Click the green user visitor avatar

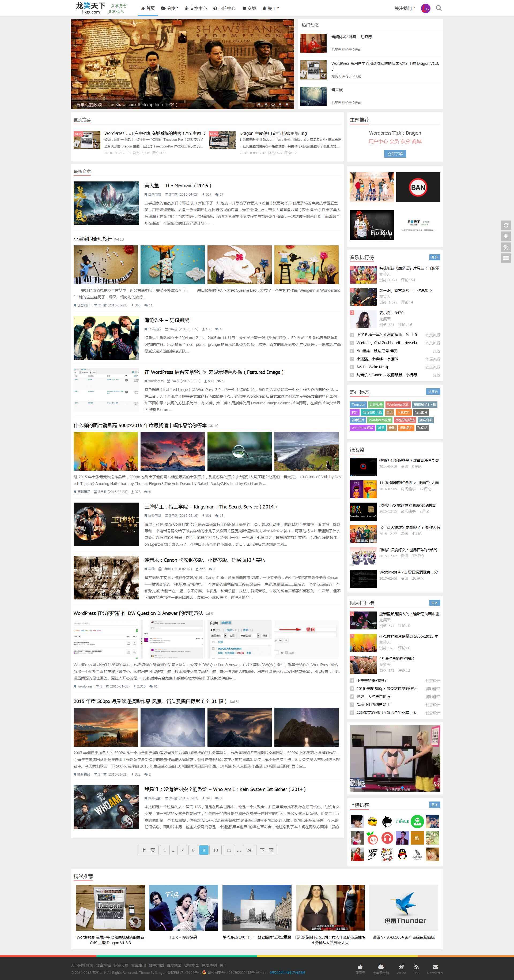coord(417,821)
